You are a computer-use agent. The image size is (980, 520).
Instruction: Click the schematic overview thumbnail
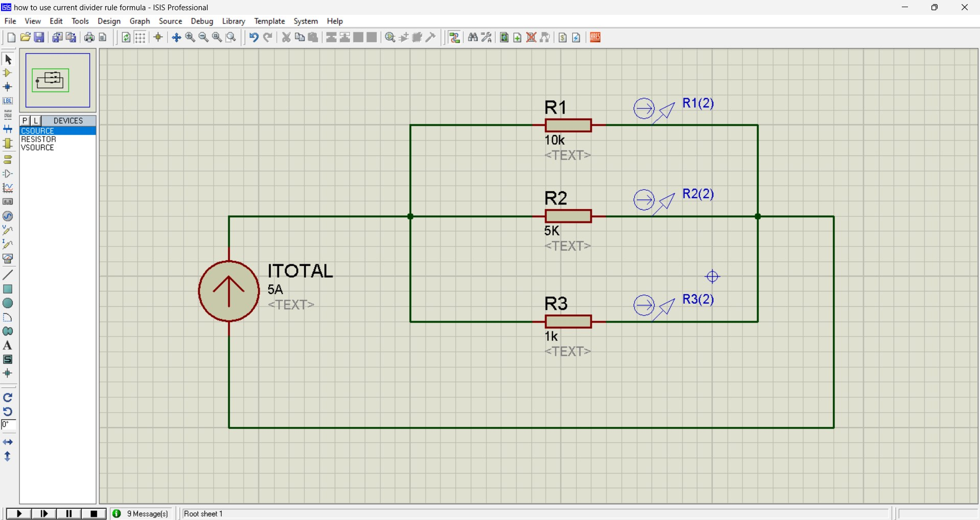tap(58, 80)
